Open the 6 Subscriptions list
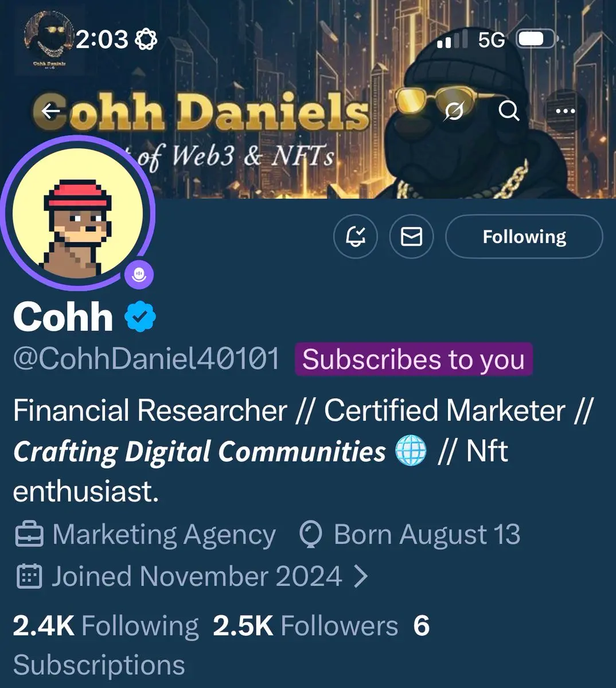Screen dimensions: 616x688 (221, 645)
